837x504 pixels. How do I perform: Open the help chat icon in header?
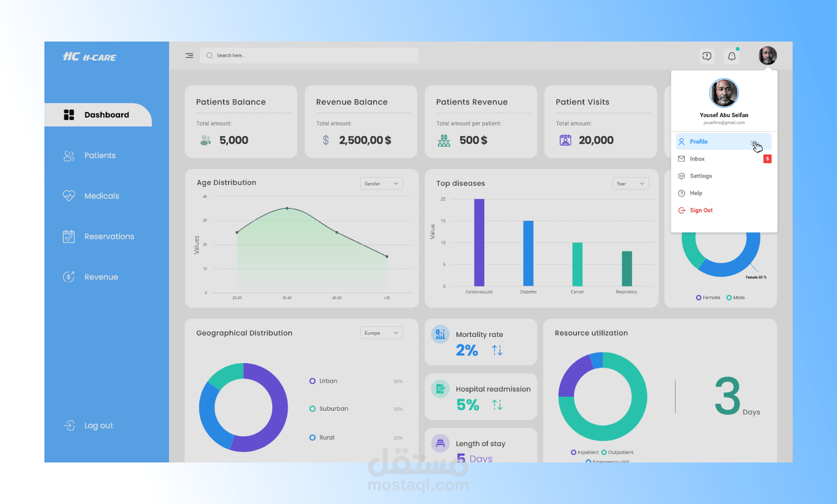[x=707, y=56]
